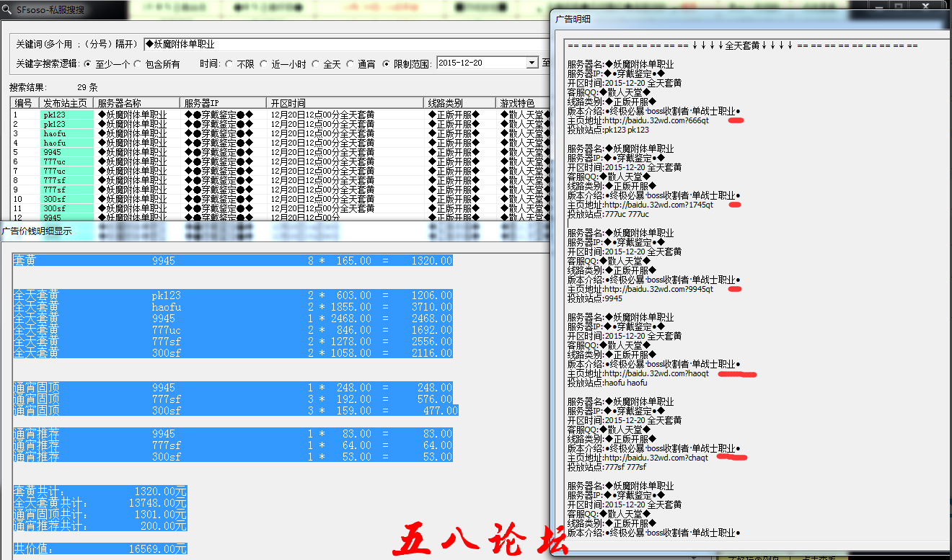Click the baidu.32wd.com?666qt homepage URL
Viewport: 952px width, 560px height.
click(656, 120)
